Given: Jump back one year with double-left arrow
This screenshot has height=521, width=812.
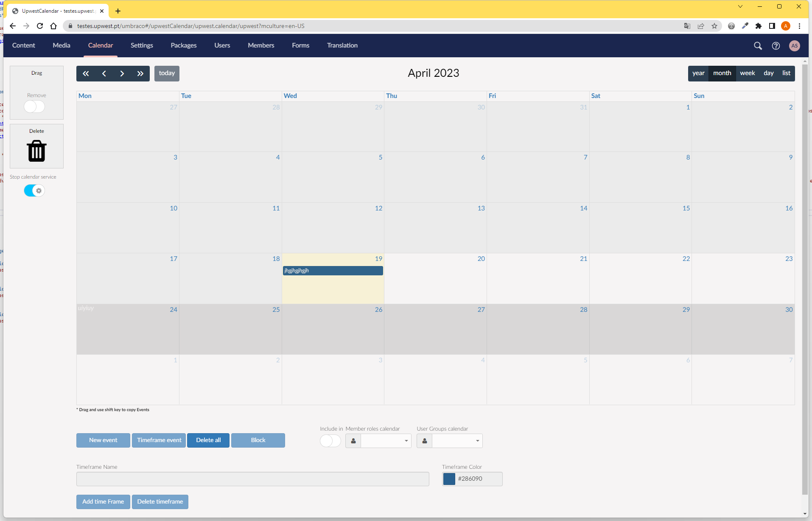Looking at the screenshot, I should pos(86,73).
